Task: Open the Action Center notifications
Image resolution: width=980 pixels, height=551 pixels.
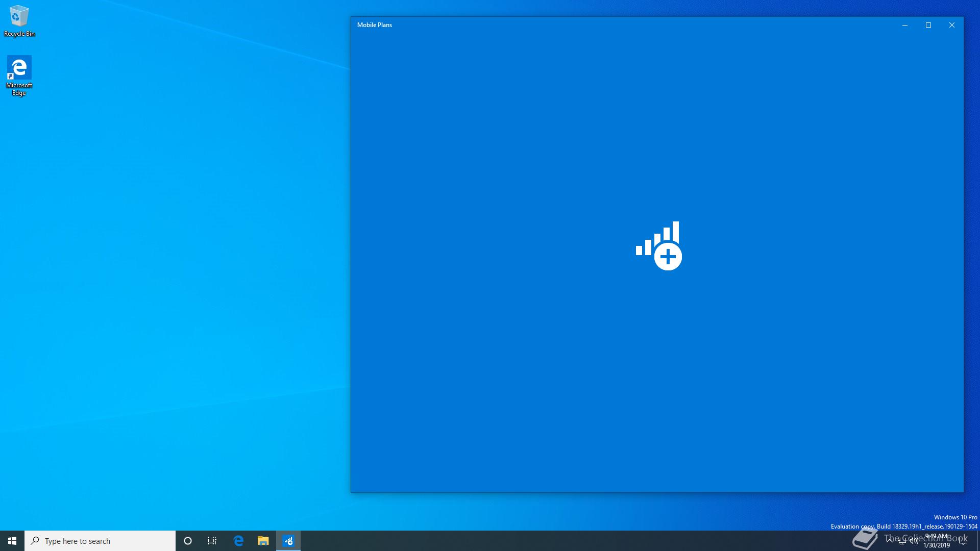Action: [963, 541]
